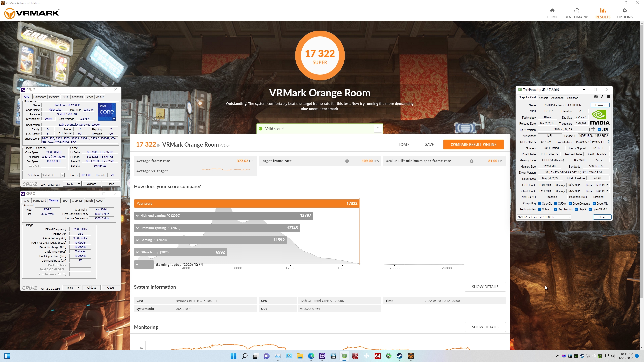Click the SAVE button
This screenshot has width=644, height=362.
tap(429, 145)
